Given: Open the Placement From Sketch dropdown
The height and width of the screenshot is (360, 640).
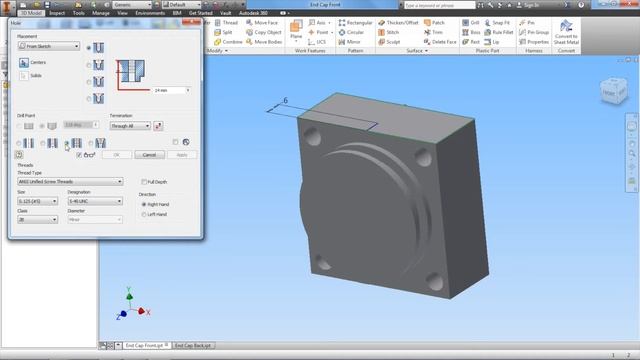Looking at the screenshot, I should (x=49, y=46).
